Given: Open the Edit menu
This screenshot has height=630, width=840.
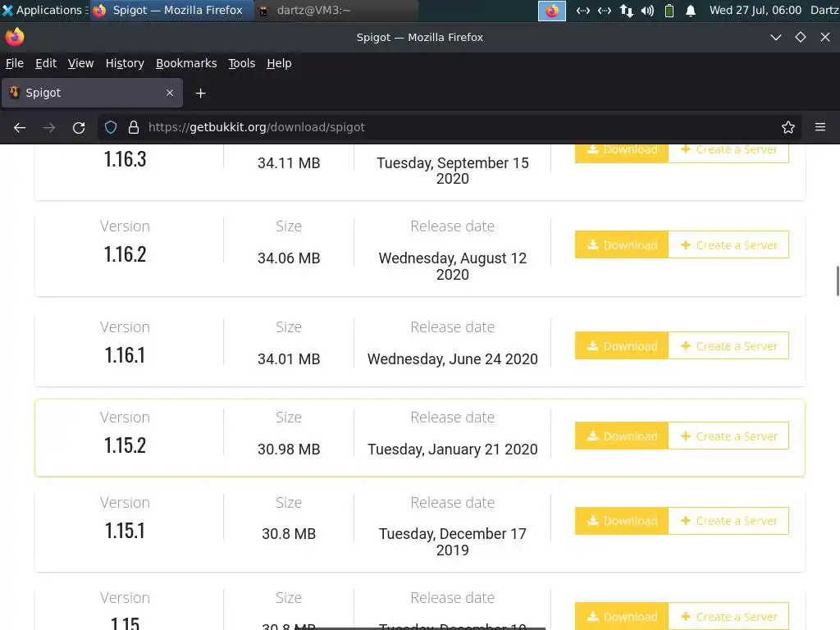Looking at the screenshot, I should tap(46, 63).
